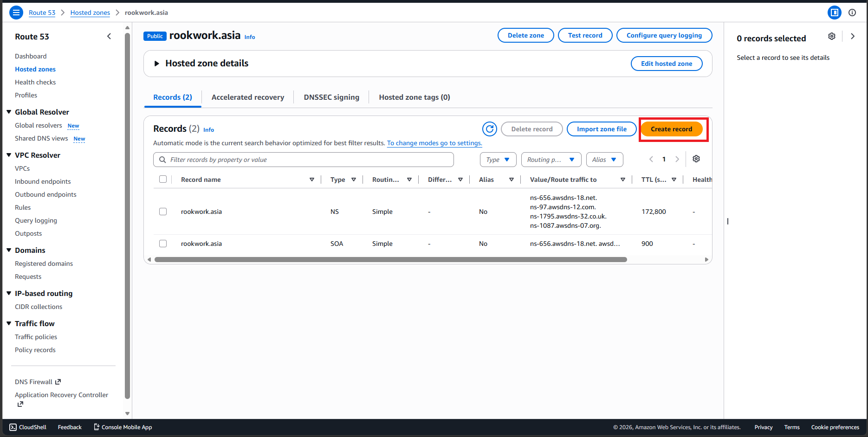Go to next records page
The height and width of the screenshot is (437, 868).
[677, 159]
